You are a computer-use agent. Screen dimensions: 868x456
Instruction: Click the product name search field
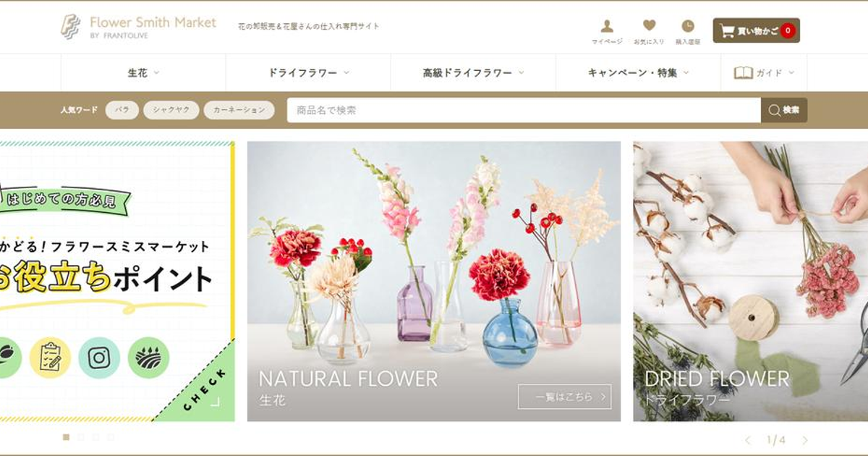[x=524, y=110]
